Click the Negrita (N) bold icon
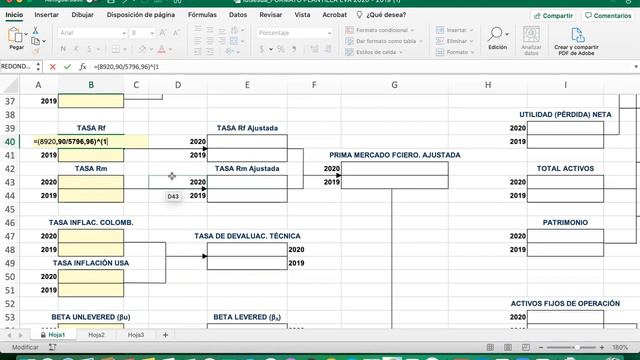 [63, 49]
